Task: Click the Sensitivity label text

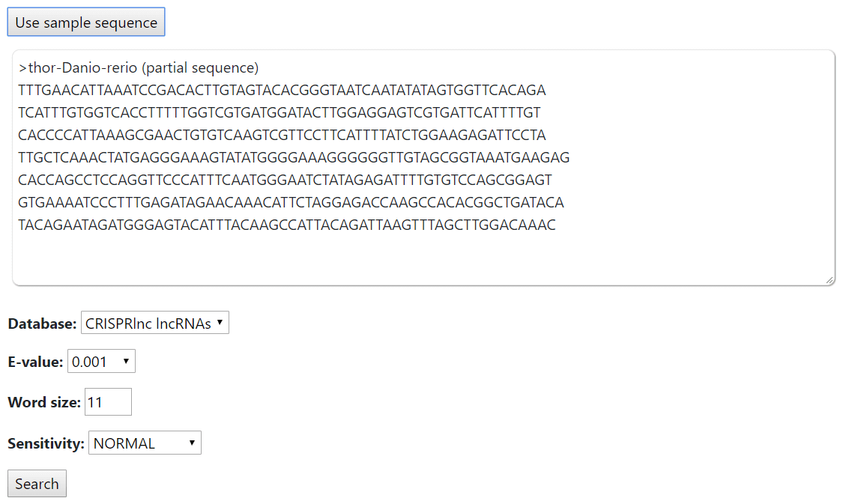Action: 46,443
